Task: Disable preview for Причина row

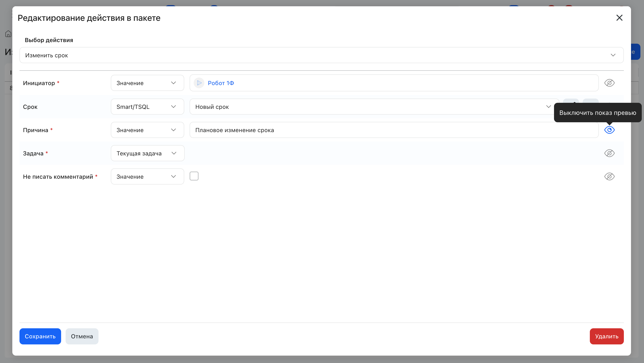Action: point(609,130)
